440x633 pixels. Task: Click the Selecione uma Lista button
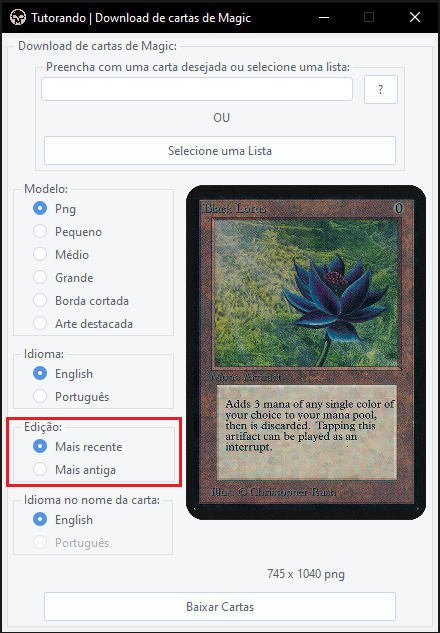pyautogui.click(x=220, y=151)
